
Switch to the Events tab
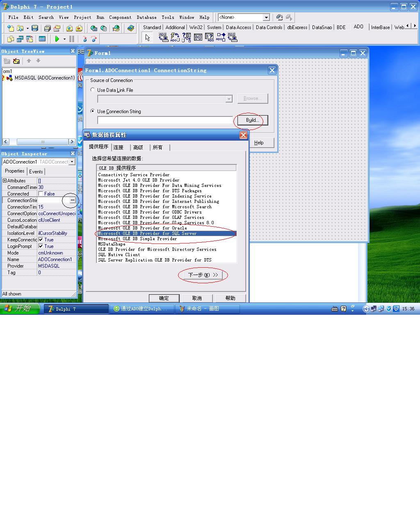pos(36,172)
